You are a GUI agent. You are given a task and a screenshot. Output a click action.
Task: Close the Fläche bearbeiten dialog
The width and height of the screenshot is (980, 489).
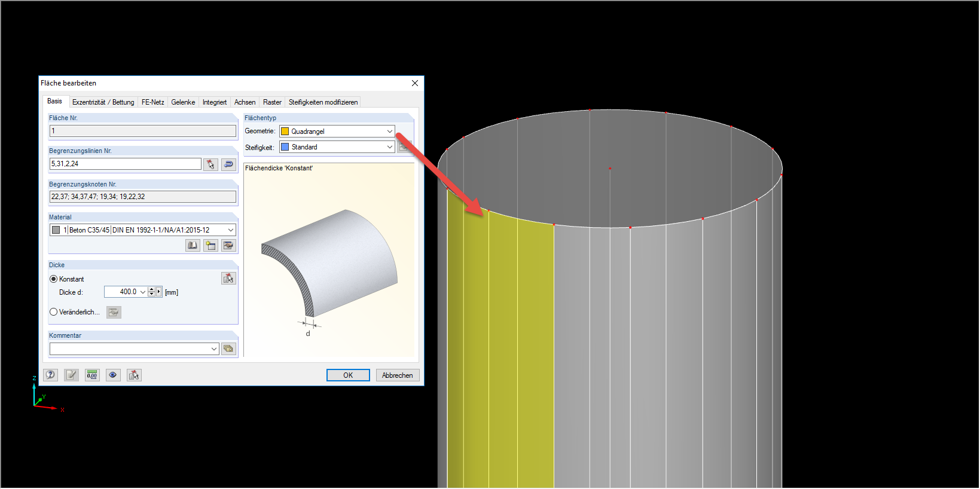pyautogui.click(x=415, y=83)
